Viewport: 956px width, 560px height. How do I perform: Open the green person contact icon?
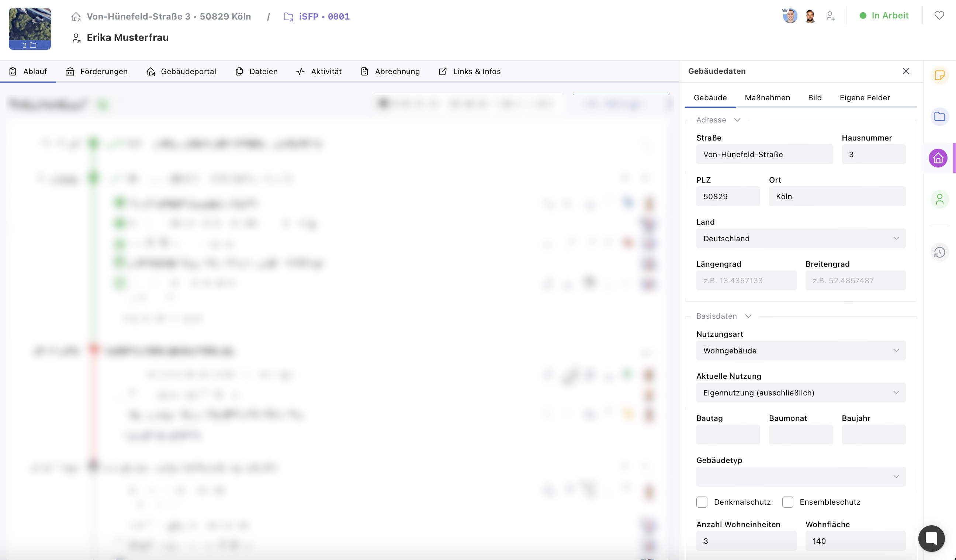click(939, 199)
